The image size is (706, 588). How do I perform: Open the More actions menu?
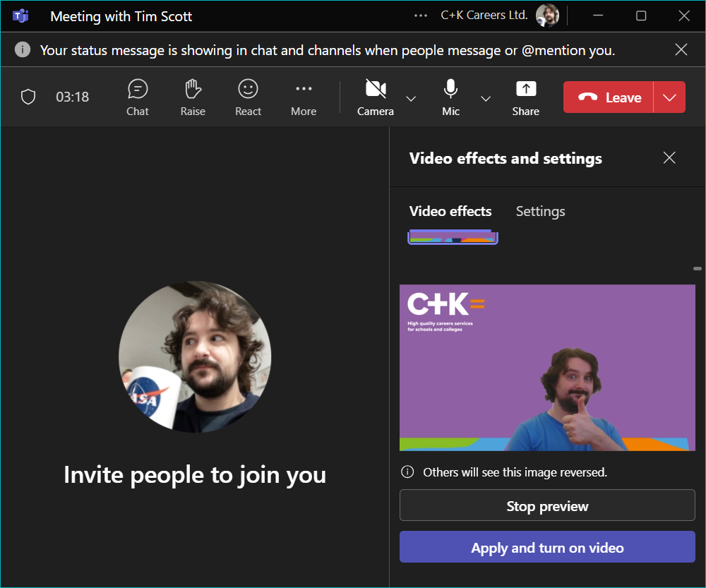tap(304, 97)
